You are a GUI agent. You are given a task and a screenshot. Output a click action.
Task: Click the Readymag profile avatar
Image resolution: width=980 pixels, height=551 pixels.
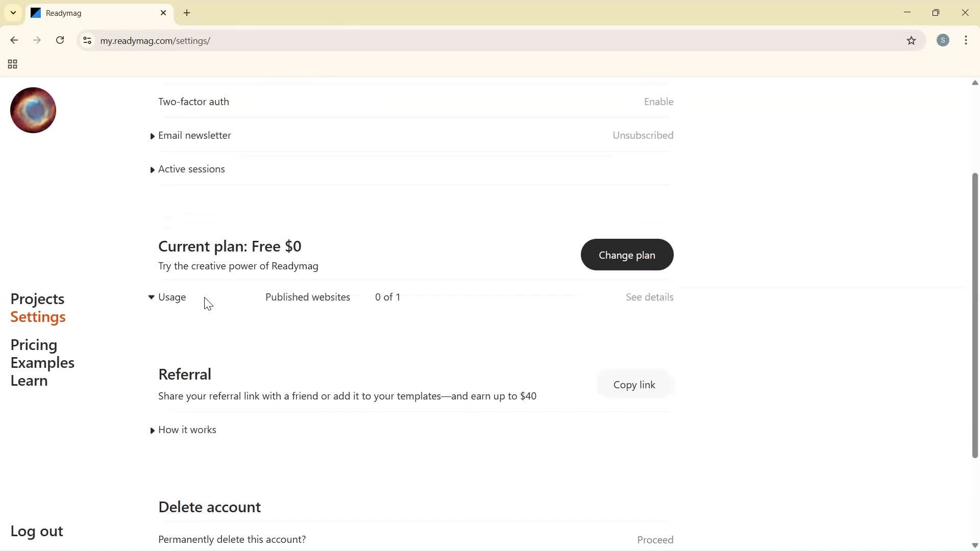coord(33,110)
